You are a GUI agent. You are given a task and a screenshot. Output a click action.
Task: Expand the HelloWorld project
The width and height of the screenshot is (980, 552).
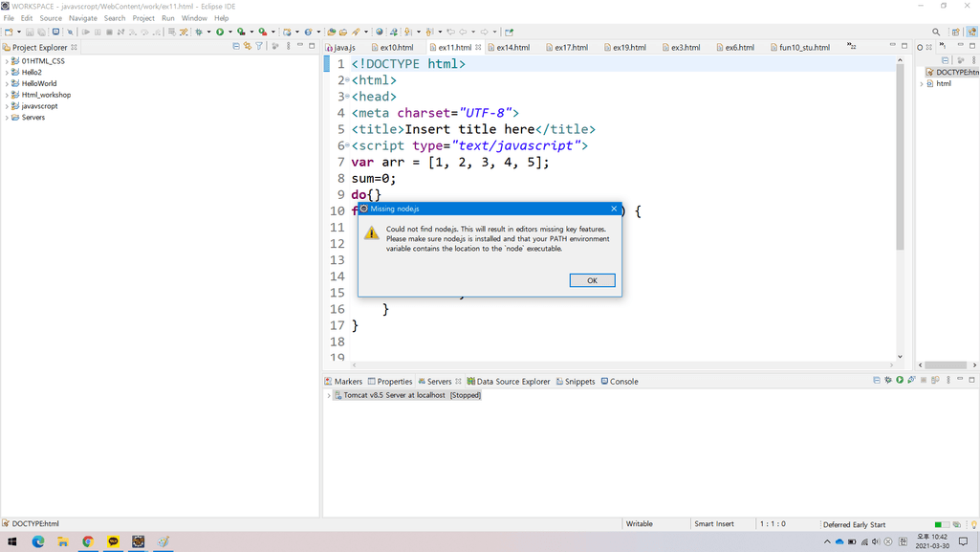click(7, 84)
